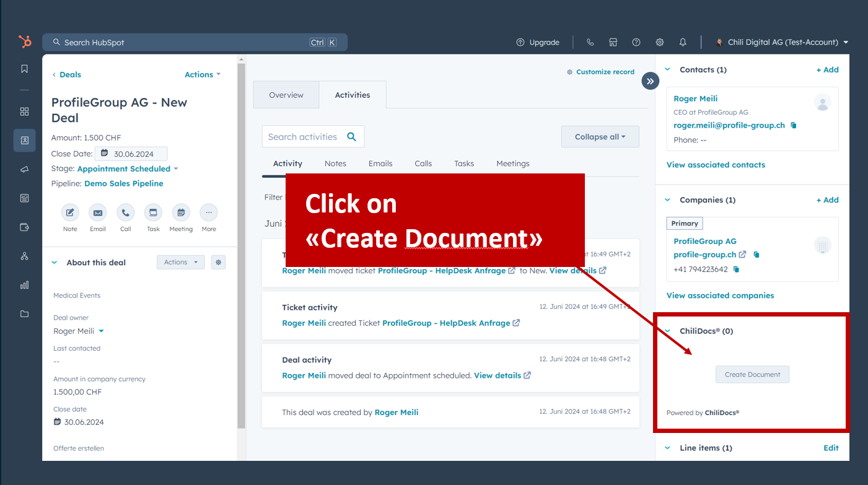This screenshot has width=868, height=485.
Task: Copy roger.meili@profile-group.ch email address icon
Action: (x=794, y=125)
